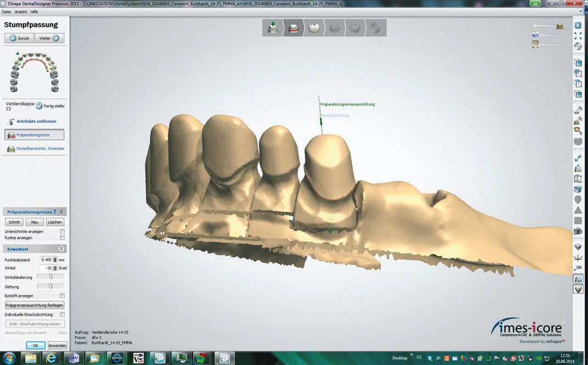Click the Anwenden button
Image resolution: width=588 pixels, height=365 pixels.
pos(58,345)
